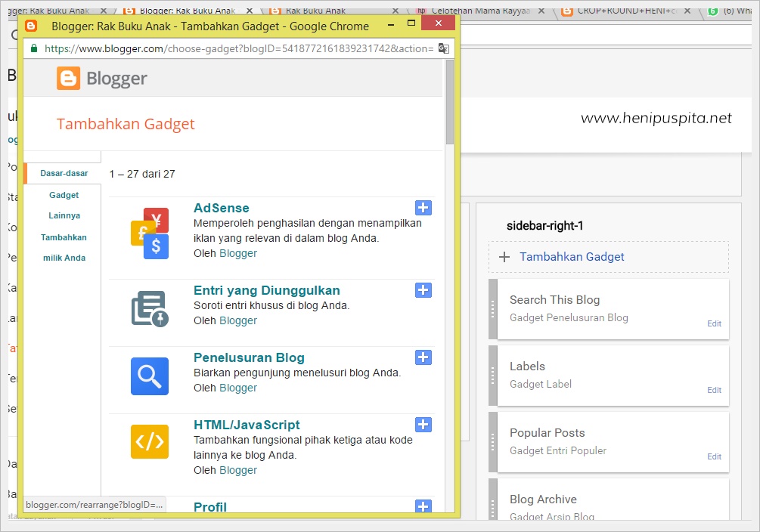Close the Tambahkan Gadget popup window
Screen dimensions: 760x532
click(x=438, y=23)
